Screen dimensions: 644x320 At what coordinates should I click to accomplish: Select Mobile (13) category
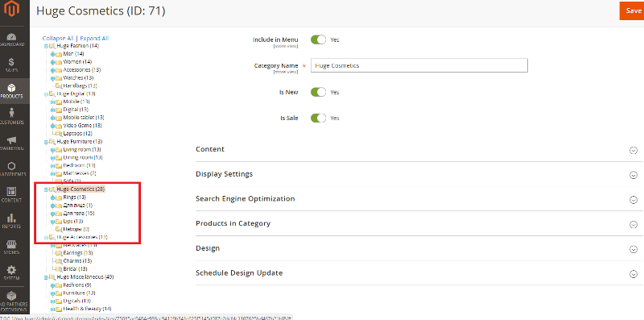76,102
